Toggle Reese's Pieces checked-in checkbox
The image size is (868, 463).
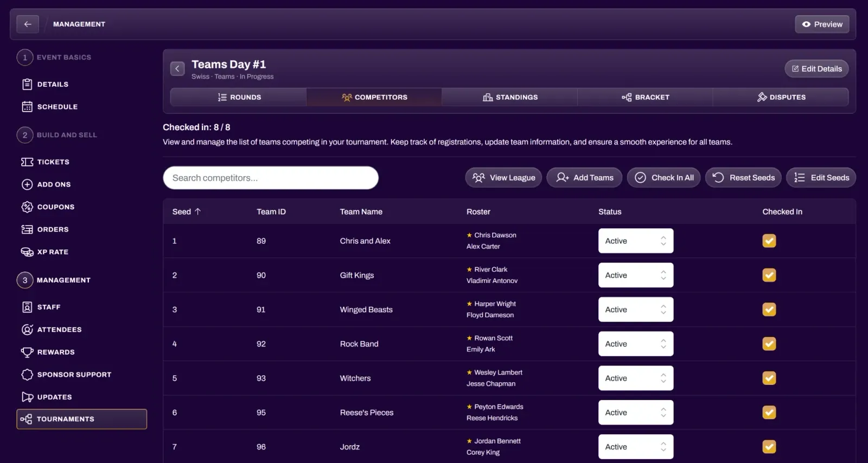[769, 413]
